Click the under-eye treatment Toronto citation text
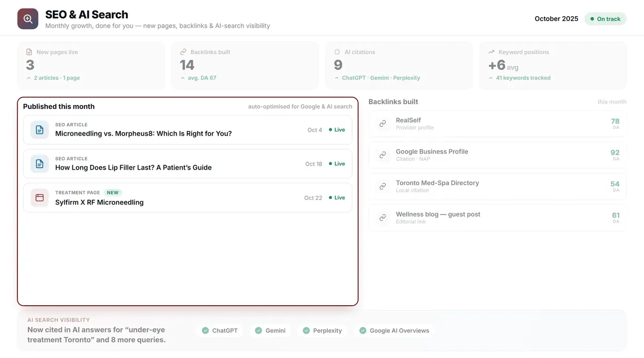Viewport: 644px width, 358px height. click(97, 335)
